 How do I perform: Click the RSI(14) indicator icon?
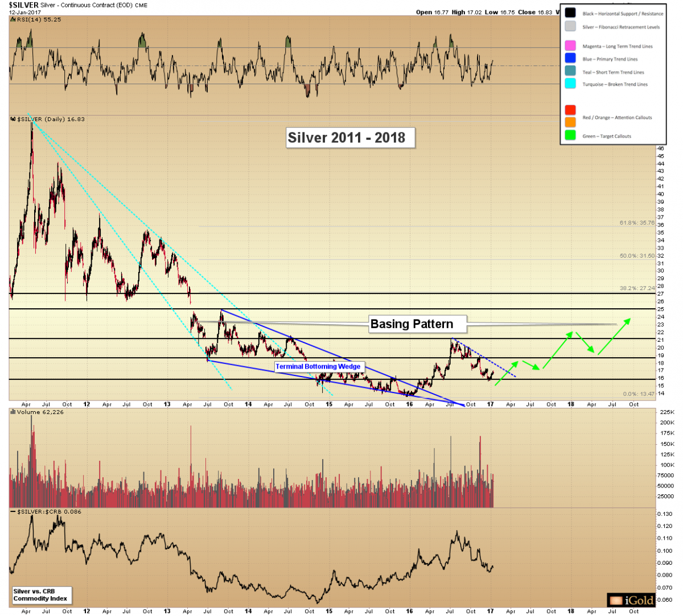13,19
